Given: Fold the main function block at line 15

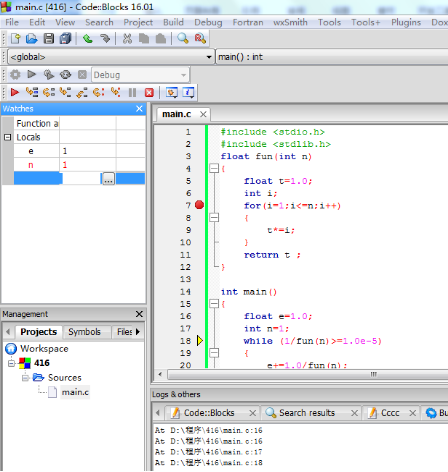Looking at the screenshot, I should click(x=214, y=304).
